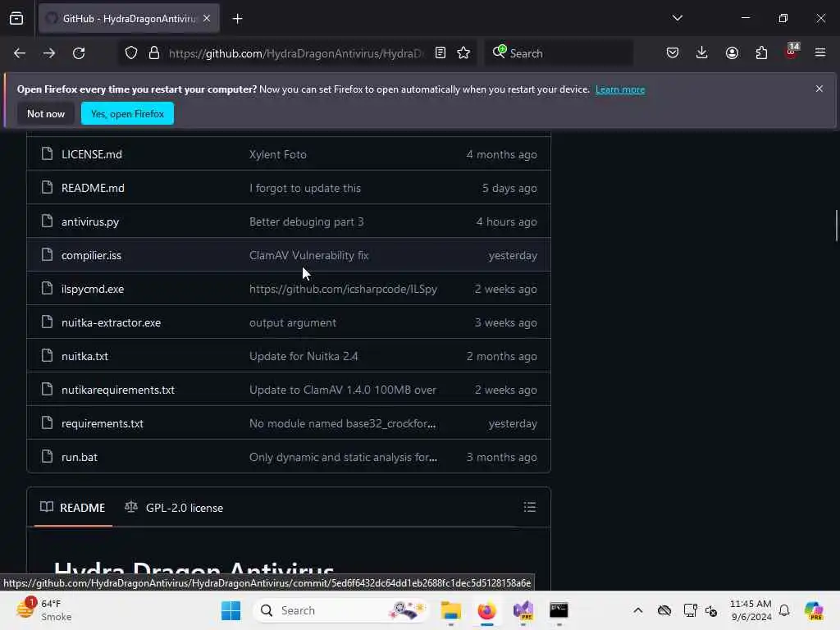Image resolution: width=840 pixels, height=630 pixels.
Task: Open 'ClamAV Vulnerability fix' commit
Action: [x=309, y=256]
